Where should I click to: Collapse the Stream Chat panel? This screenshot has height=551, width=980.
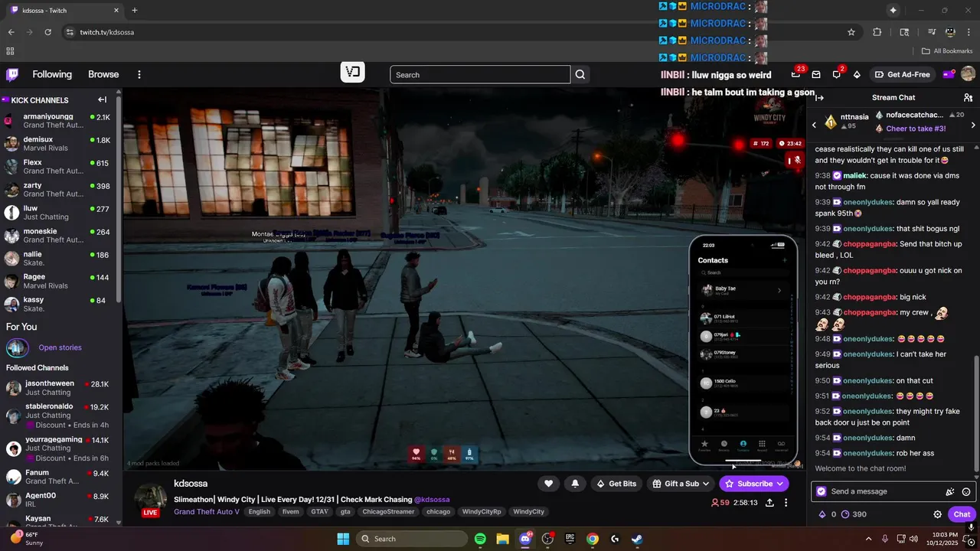819,97
